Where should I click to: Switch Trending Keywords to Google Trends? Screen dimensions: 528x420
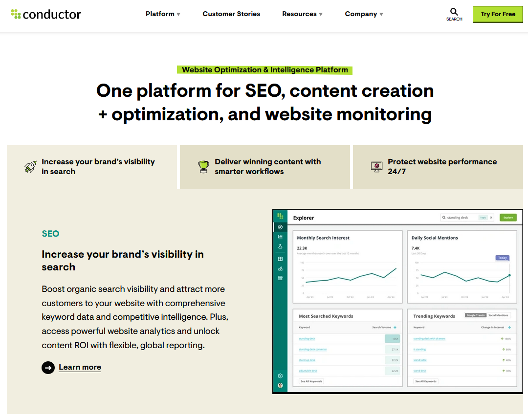[x=475, y=315]
